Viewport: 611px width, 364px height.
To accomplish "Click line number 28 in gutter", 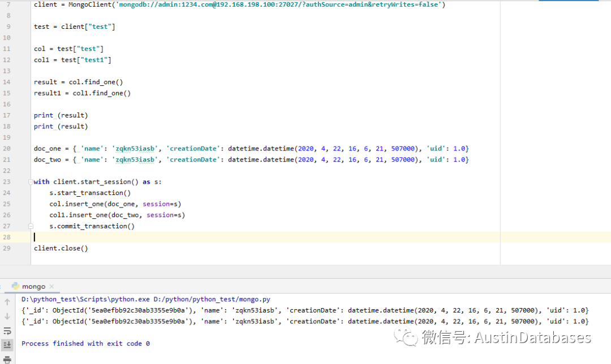I will pos(7,237).
